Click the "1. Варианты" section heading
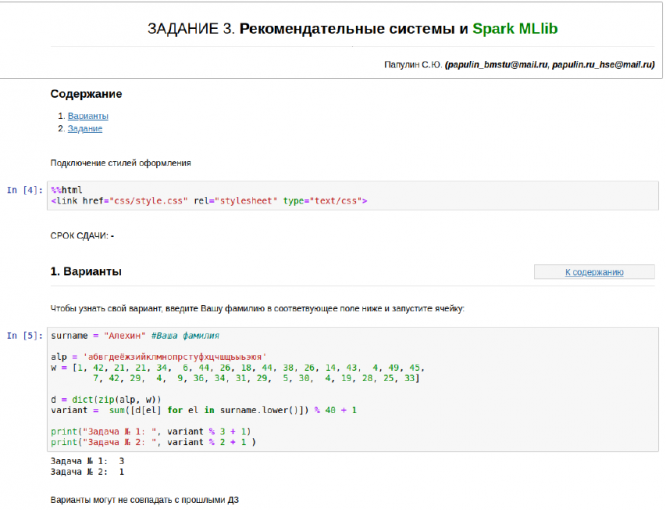This screenshot has height=510, width=666. point(86,271)
